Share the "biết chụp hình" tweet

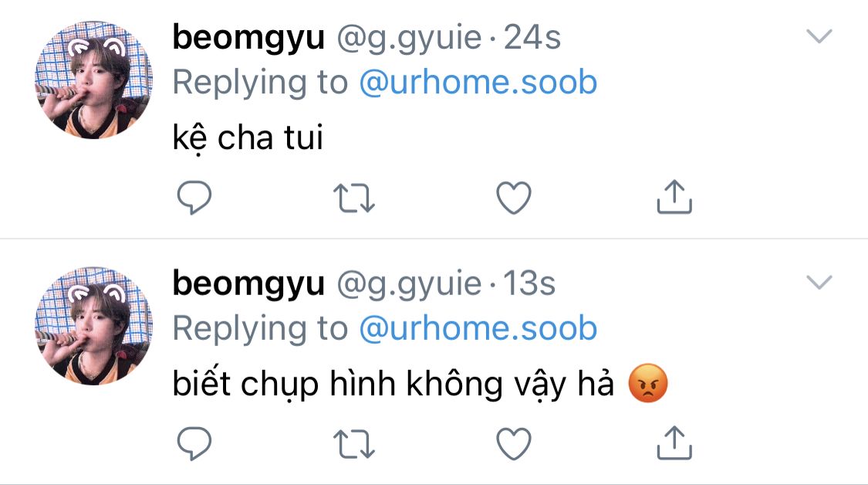coord(674,443)
